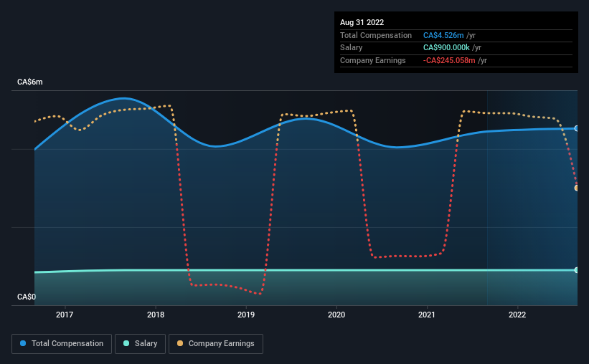Viewport: 589px width, 364px height.
Task: Click the Aug 31 2022 tooltip date
Action: click(x=362, y=22)
